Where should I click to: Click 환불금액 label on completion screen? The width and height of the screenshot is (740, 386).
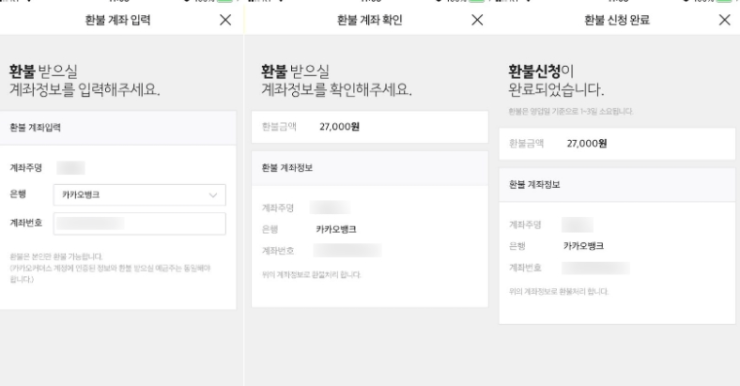pos(526,143)
